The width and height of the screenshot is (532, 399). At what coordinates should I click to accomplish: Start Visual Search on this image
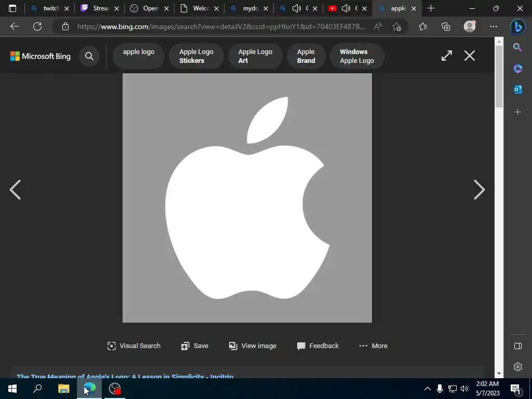[x=134, y=345]
